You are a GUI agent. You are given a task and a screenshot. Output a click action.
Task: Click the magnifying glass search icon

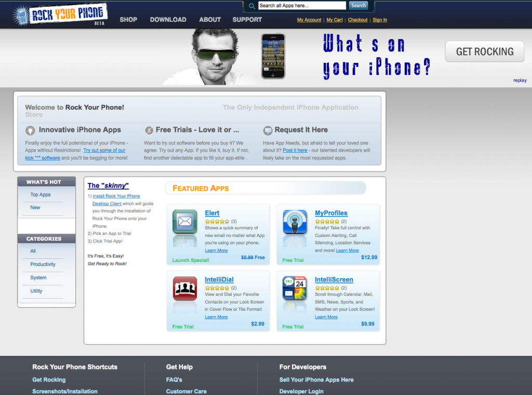(x=252, y=6)
